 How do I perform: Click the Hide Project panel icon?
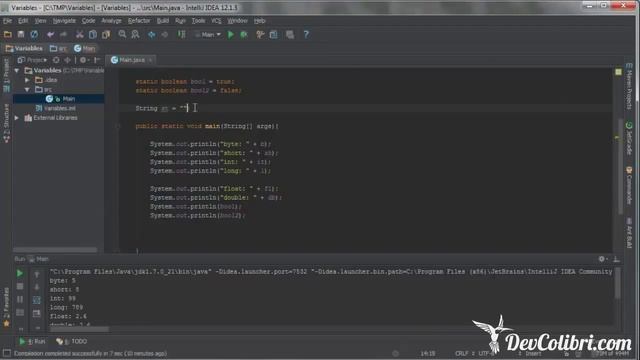tap(97, 60)
